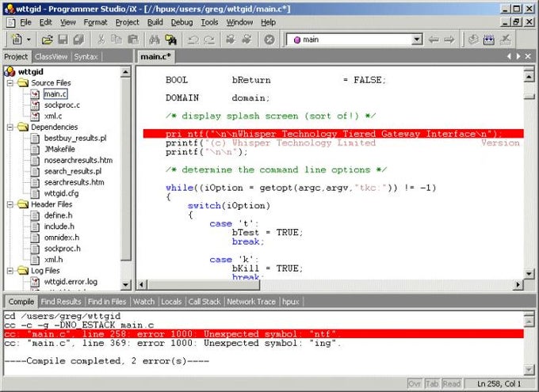Click the highlighted line 258 error message

click(264, 334)
